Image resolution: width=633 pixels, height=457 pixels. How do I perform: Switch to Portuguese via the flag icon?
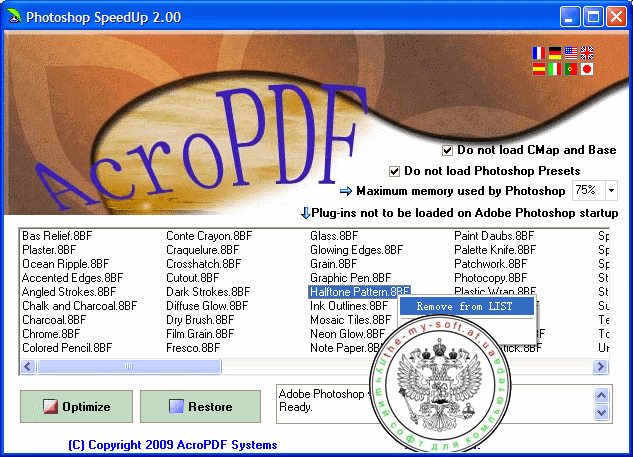[x=571, y=70]
